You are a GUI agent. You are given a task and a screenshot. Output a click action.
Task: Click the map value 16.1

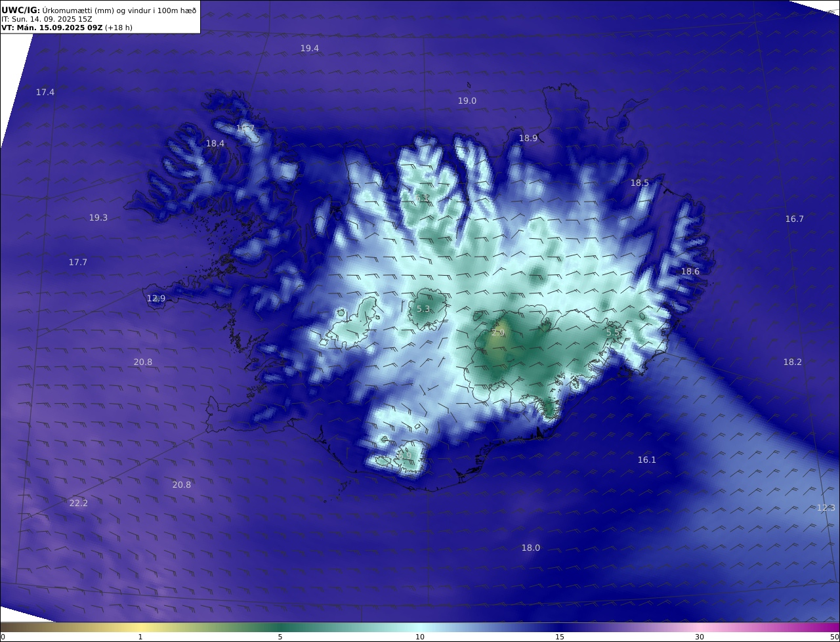[647, 460]
